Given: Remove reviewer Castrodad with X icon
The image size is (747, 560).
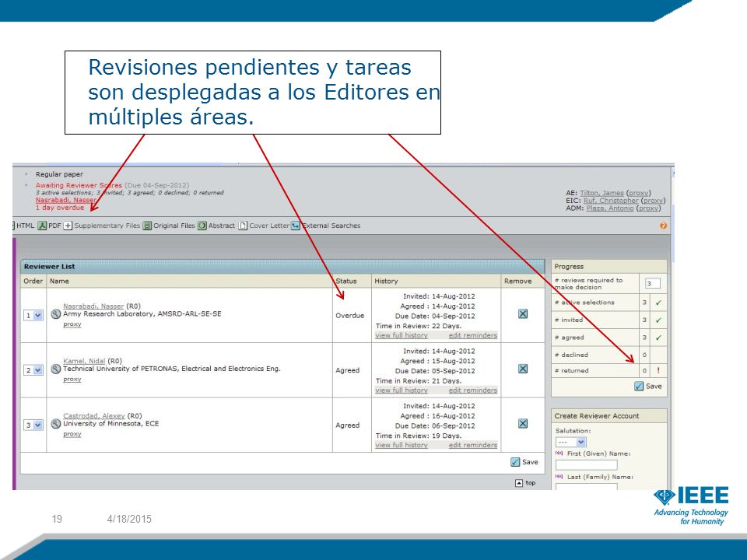Looking at the screenshot, I should click(523, 423).
